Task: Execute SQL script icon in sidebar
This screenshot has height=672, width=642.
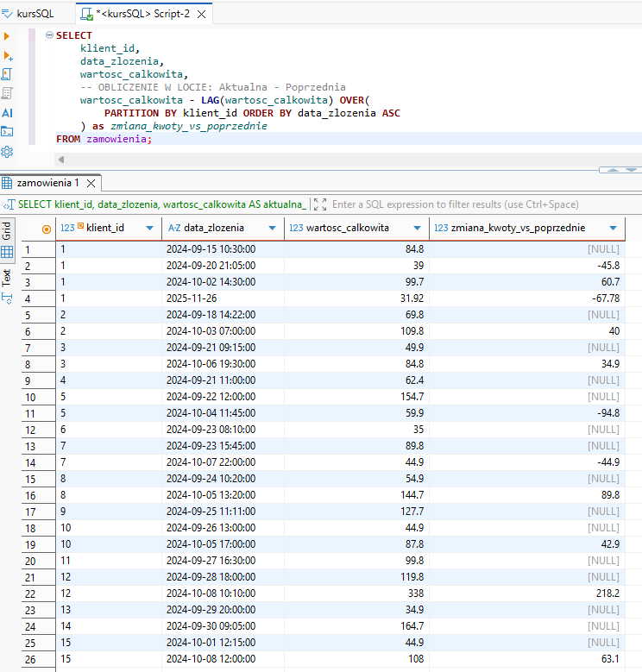Action: click(7, 74)
